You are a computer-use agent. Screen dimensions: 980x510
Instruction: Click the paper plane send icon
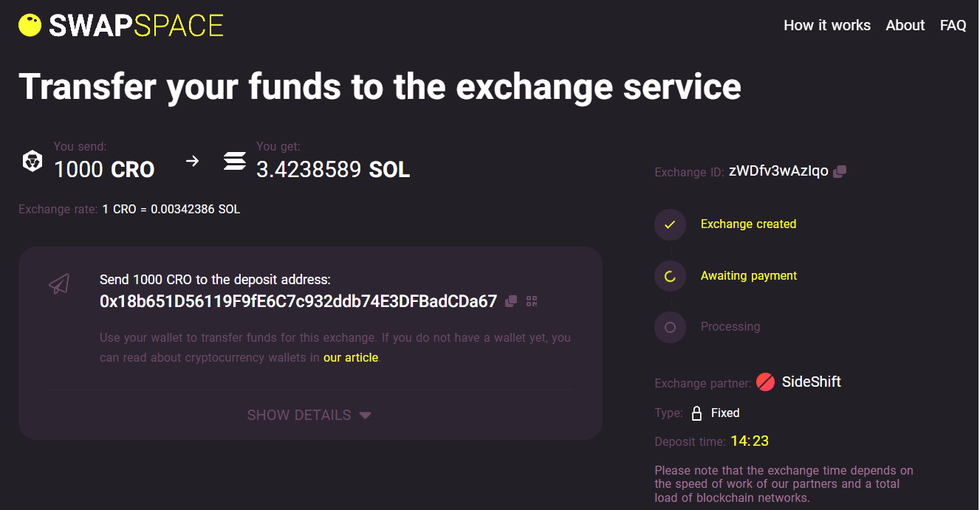click(59, 283)
